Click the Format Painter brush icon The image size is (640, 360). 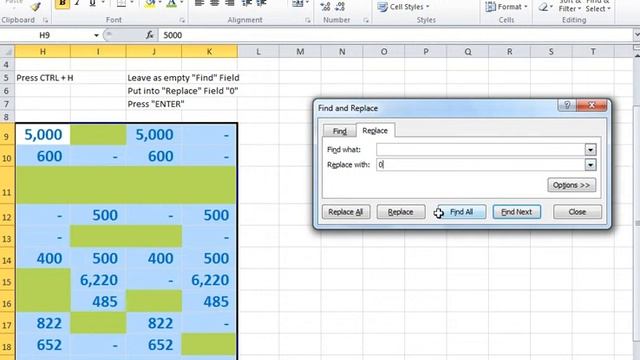point(36,6)
